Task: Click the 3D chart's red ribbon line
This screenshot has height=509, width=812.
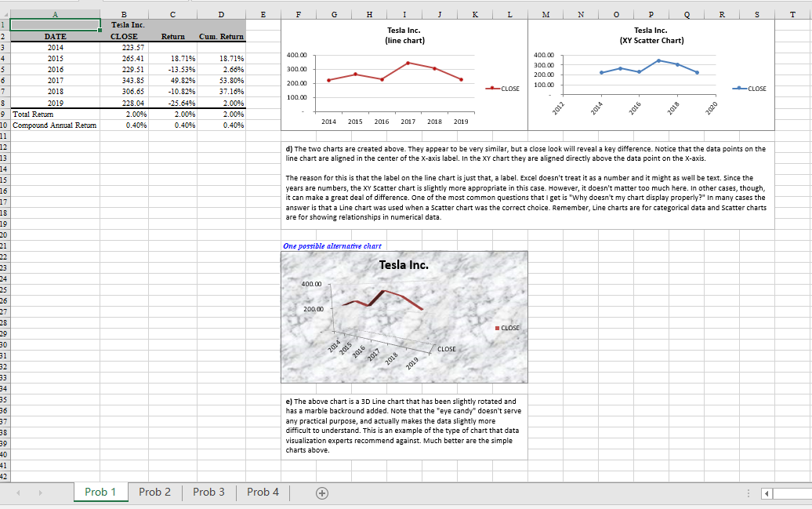Action: (383, 300)
